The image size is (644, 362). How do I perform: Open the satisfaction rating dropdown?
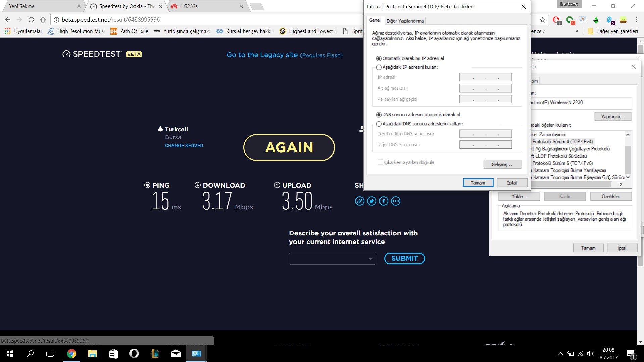(332, 259)
